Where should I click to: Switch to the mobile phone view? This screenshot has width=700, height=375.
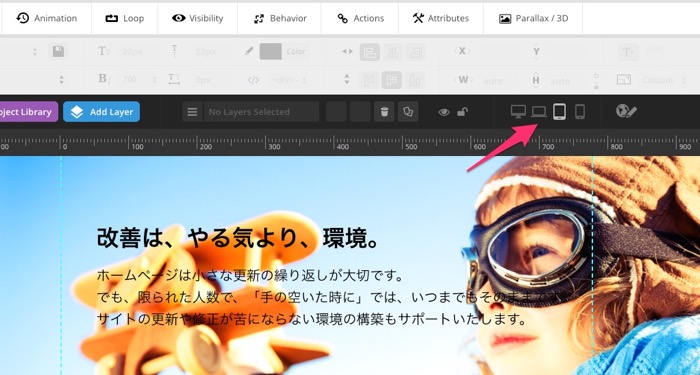click(579, 112)
